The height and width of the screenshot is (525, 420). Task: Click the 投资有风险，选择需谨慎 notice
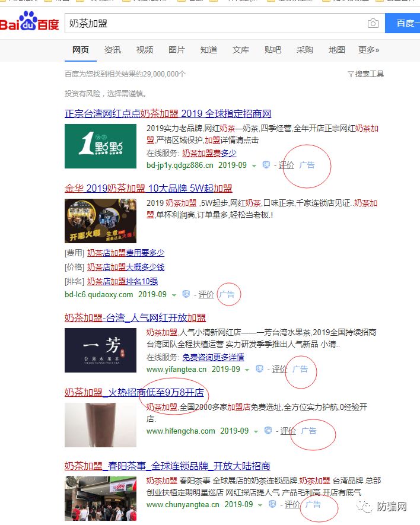106,93
